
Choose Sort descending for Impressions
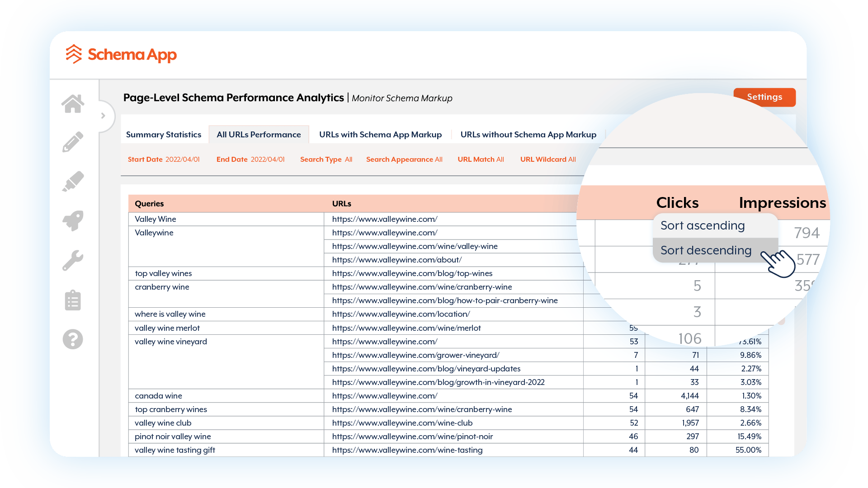click(x=705, y=250)
